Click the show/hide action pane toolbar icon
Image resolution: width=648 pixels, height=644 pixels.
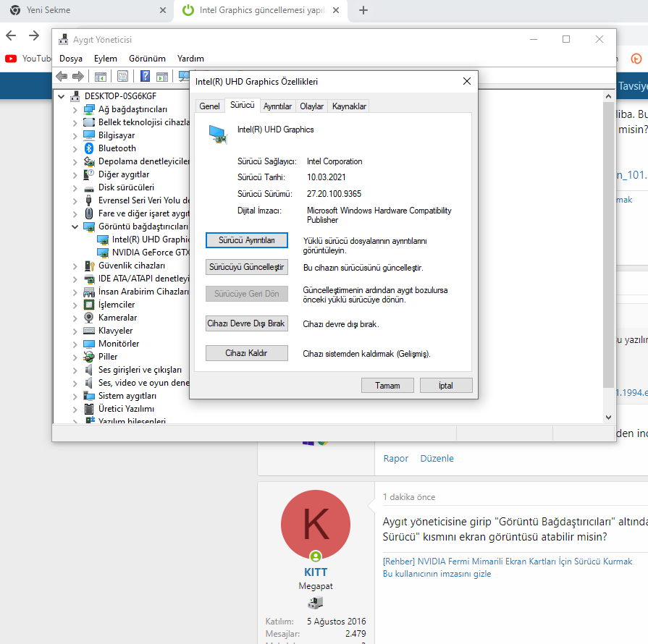click(x=162, y=77)
